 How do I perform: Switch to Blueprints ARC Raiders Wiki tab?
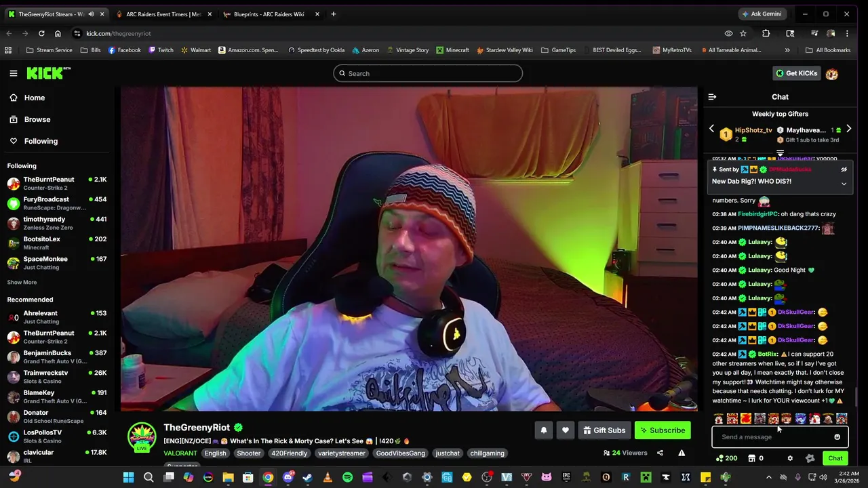[269, 14]
